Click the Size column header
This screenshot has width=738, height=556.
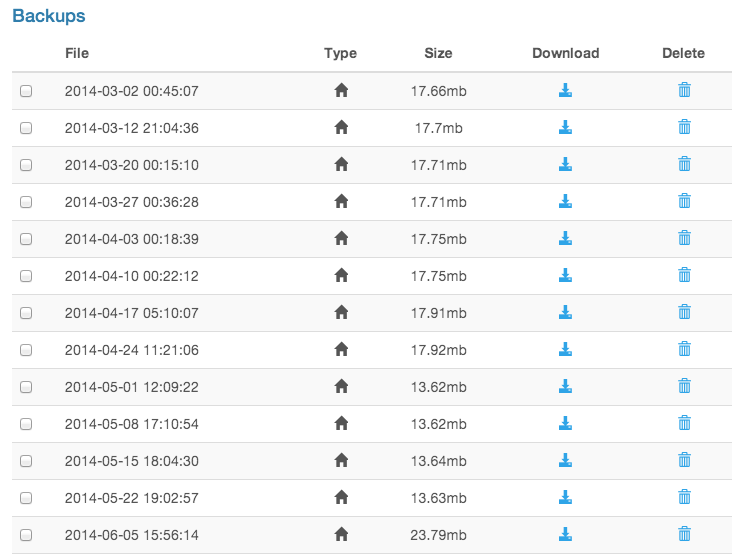click(438, 53)
